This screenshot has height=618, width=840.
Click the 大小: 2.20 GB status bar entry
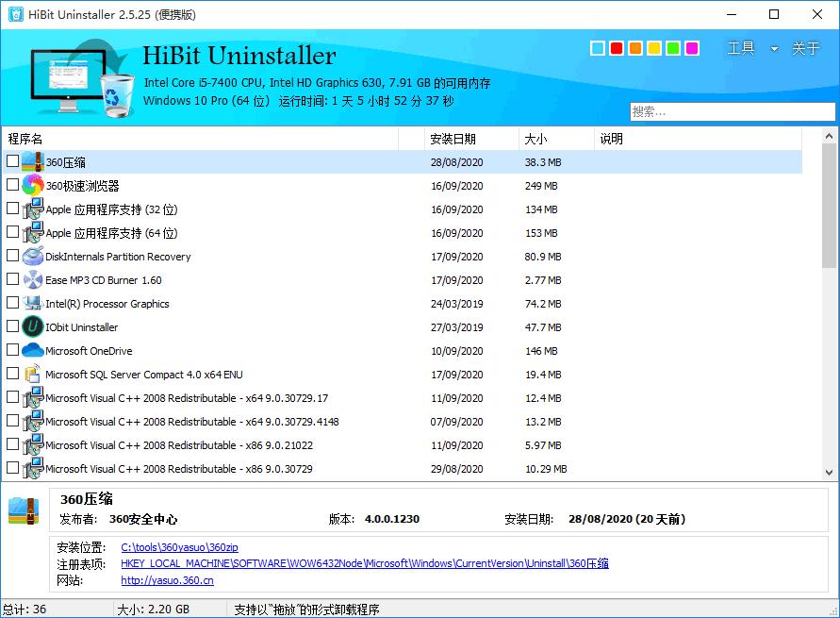pyautogui.click(x=154, y=610)
